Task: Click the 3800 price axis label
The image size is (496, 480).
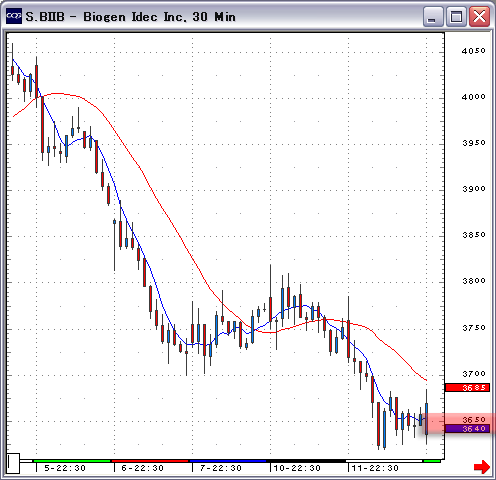Action: pyautogui.click(x=474, y=281)
